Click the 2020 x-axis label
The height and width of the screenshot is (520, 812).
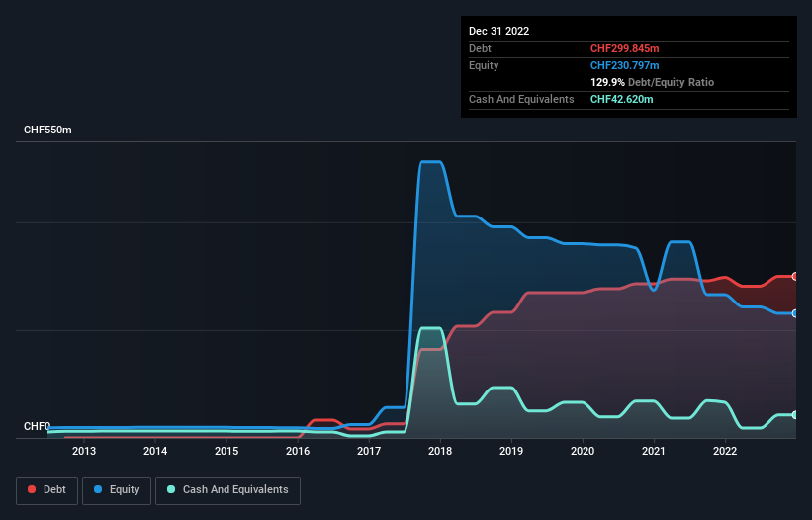point(583,451)
